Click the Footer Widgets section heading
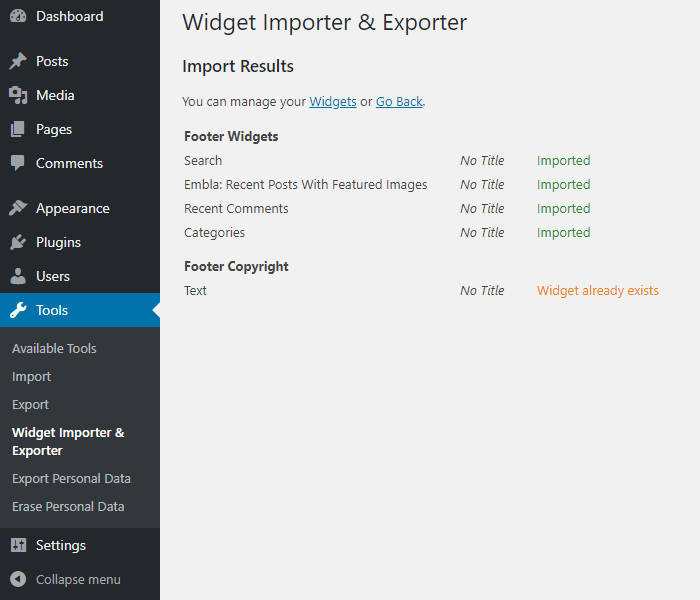This screenshot has width=700, height=600. (x=231, y=136)
